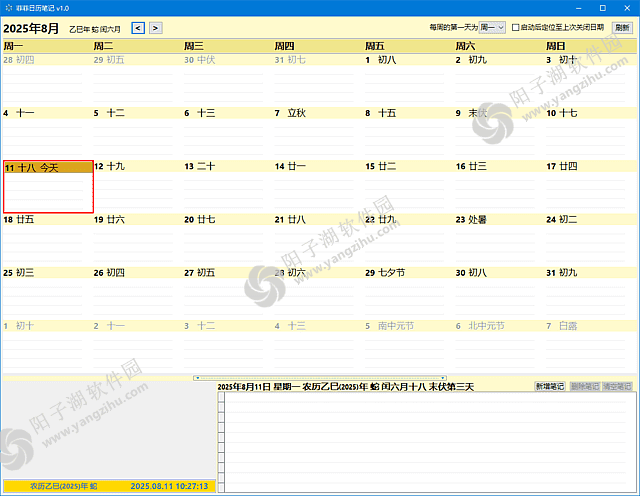Click the splitter handle above the notes panel

pyautogui.click(x=320, y=378)
